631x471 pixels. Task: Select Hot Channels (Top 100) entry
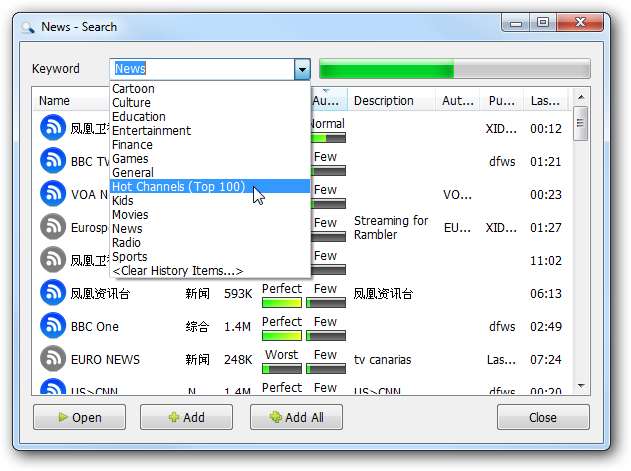(210, 186)
